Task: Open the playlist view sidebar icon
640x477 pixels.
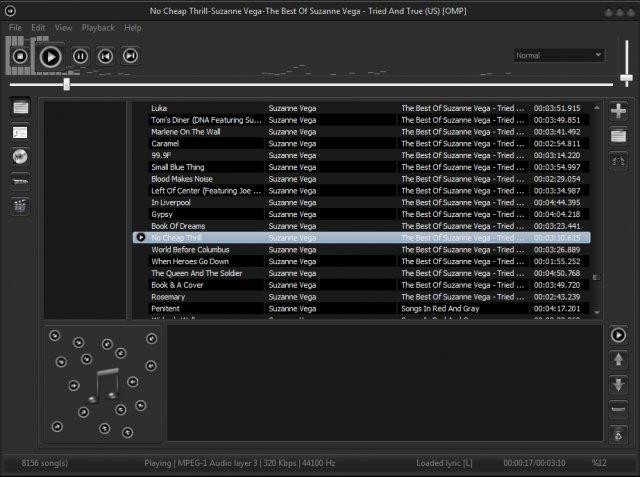Action: (x=20, y=108)
